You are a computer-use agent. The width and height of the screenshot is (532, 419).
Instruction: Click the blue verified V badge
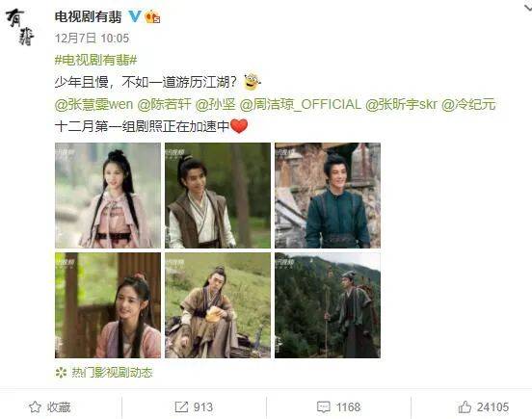click(x=135, y=16)
